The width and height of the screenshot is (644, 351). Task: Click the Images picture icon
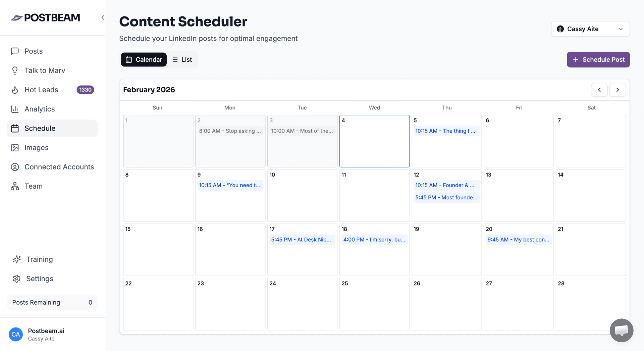pyautogui.click(x=15, y=148)
